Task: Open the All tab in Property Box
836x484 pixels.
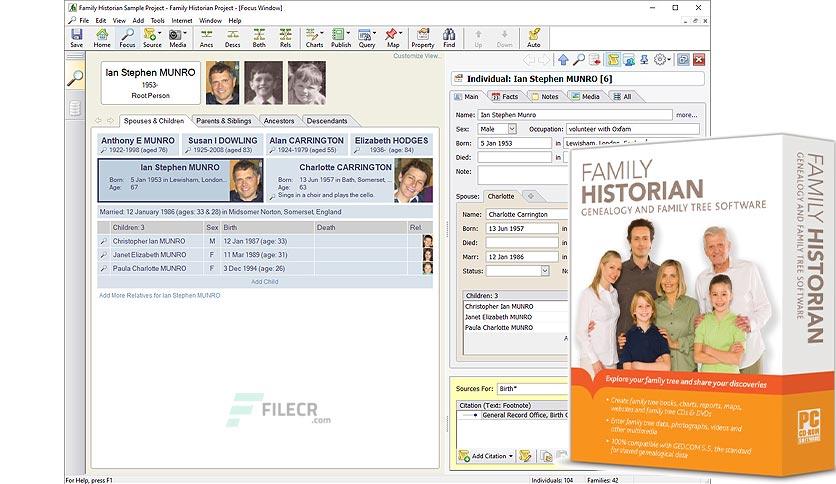Action: (623, 96)
